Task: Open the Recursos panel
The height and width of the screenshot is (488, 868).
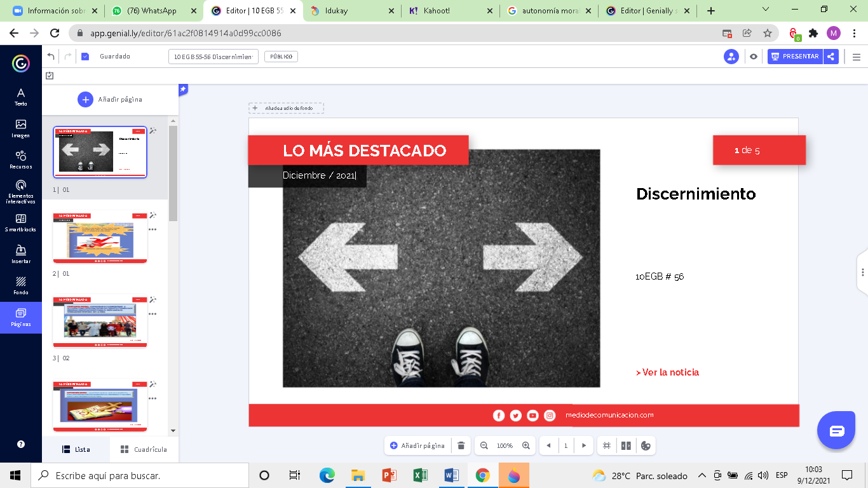Action: 21,159
